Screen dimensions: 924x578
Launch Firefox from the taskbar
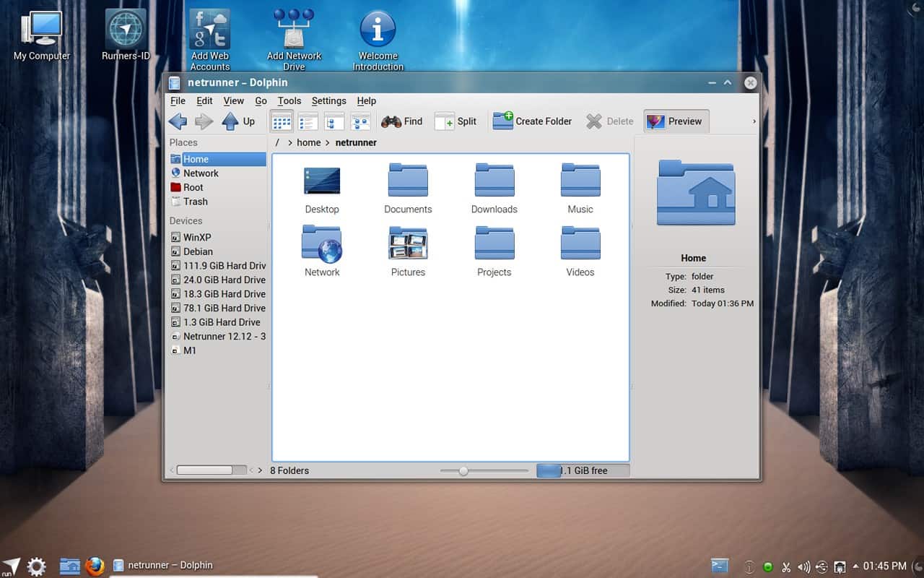coord(95,566)
